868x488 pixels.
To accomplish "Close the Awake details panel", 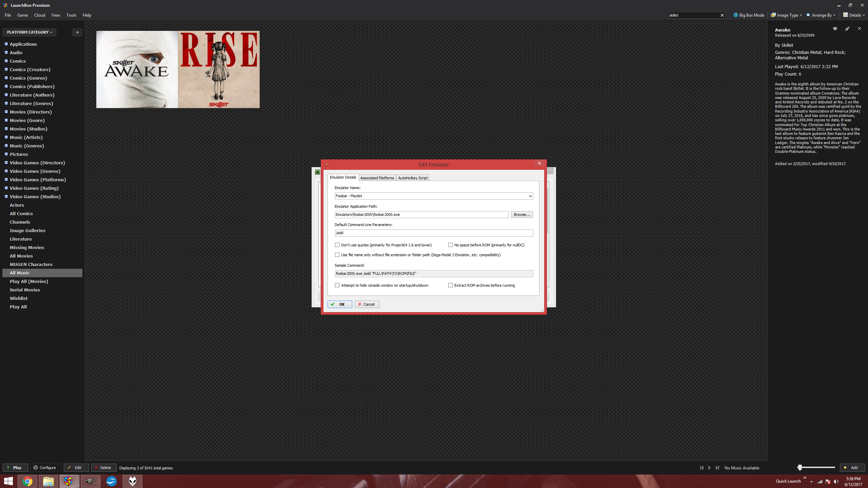I will click(859, 29).
